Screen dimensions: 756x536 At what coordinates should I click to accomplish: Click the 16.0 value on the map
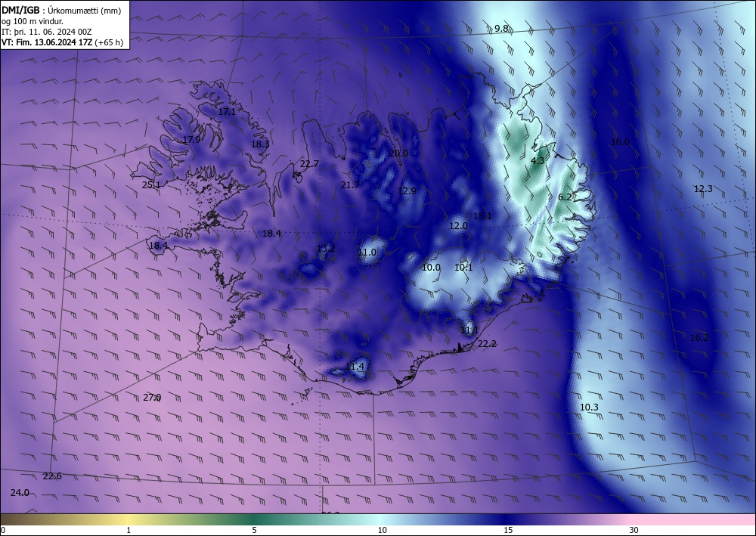[620, 141]
